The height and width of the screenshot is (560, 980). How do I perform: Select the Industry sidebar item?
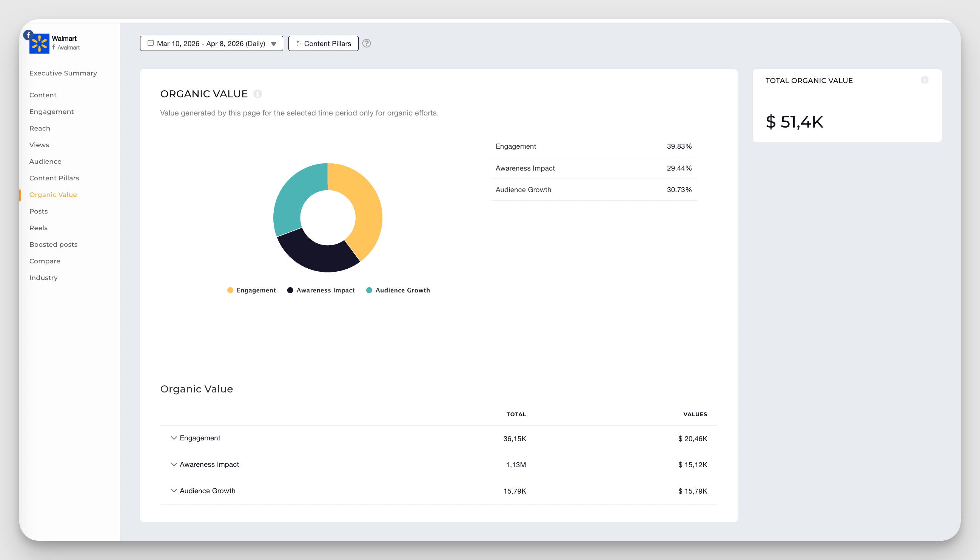pyautogui.click(x=43, y=278)
